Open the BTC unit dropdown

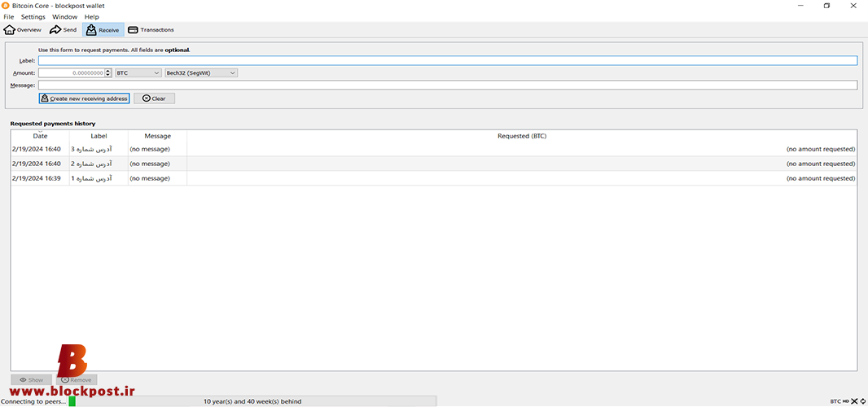coord(138,72)
